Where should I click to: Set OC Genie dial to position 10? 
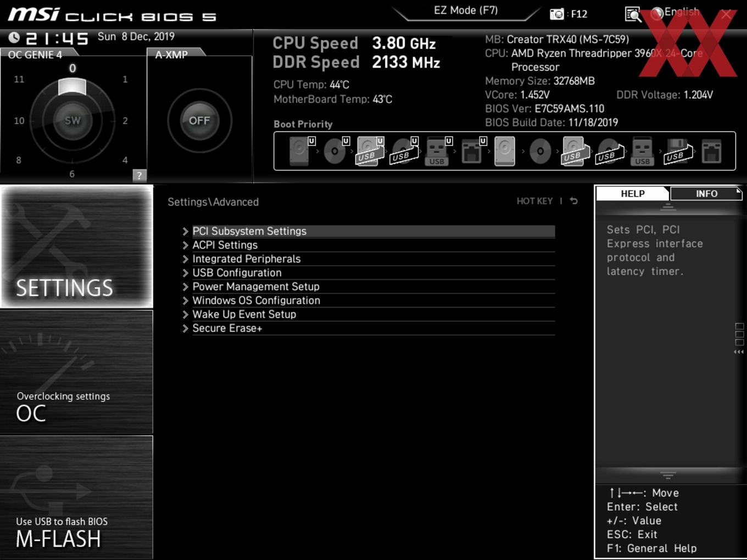[19, 120]
